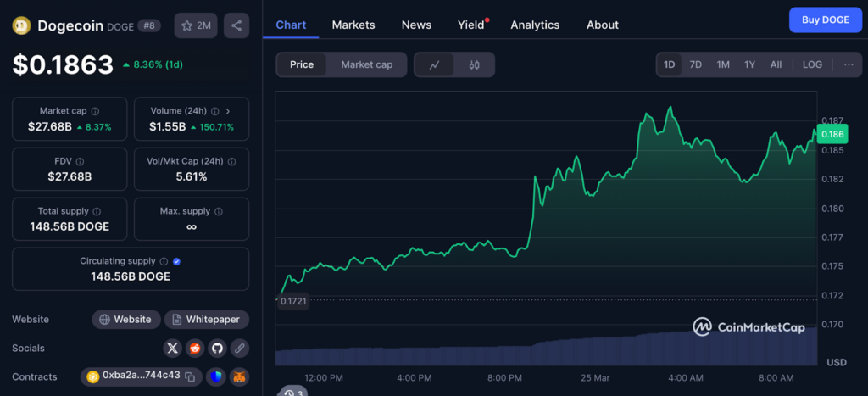Select the 7D time range

coord(695,64)
